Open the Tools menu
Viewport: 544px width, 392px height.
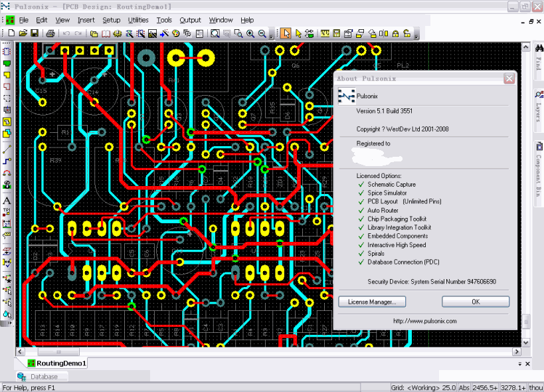click(164, 20)
